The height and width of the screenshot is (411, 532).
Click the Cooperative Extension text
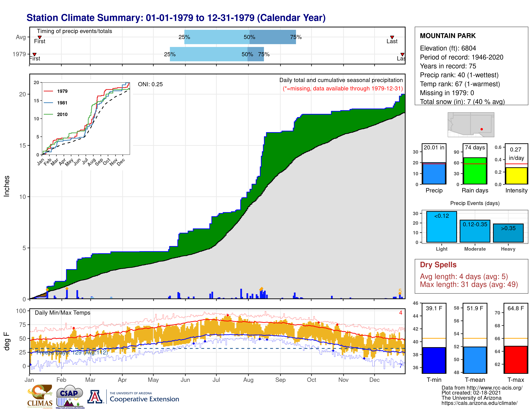coord(144,399)
